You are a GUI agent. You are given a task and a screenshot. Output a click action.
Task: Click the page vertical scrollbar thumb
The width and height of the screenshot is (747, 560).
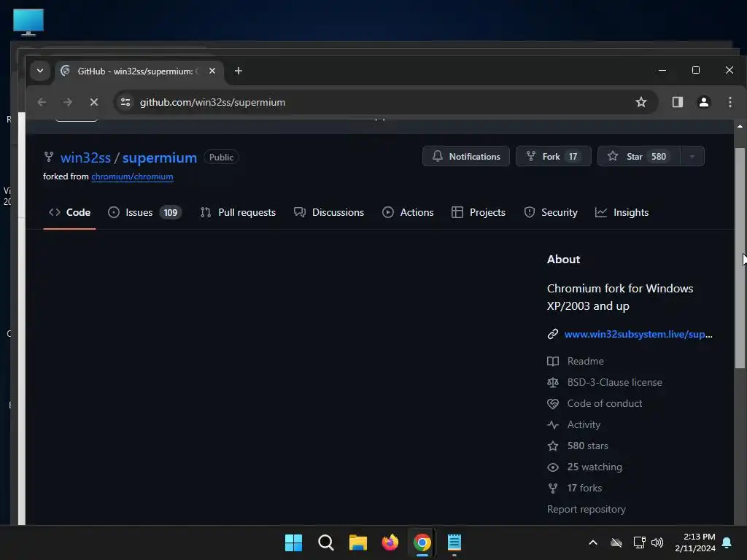(x=740, y=257)
